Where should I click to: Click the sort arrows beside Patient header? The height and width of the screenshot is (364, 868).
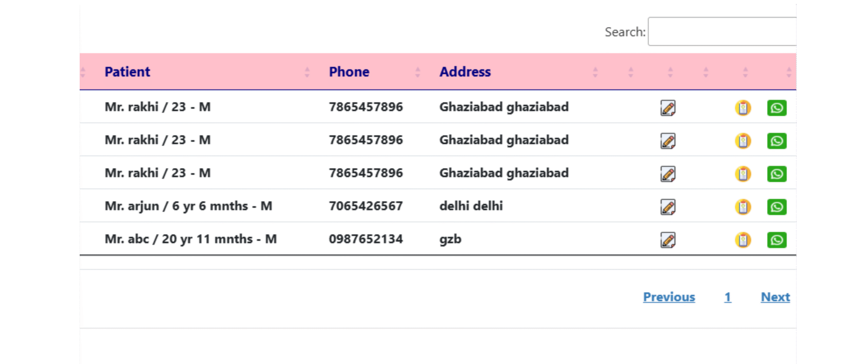pos(307,72)
